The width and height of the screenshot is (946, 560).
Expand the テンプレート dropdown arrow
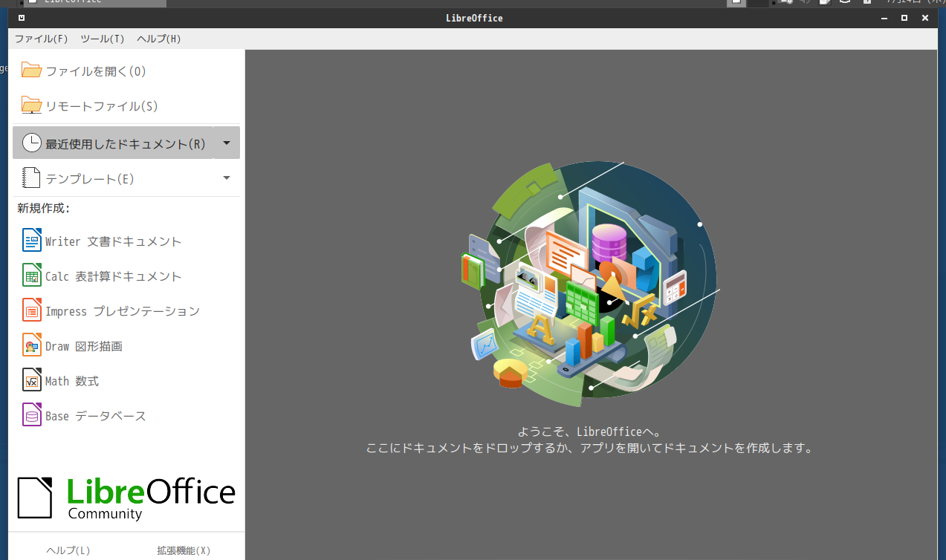click(x=227, y=178)
